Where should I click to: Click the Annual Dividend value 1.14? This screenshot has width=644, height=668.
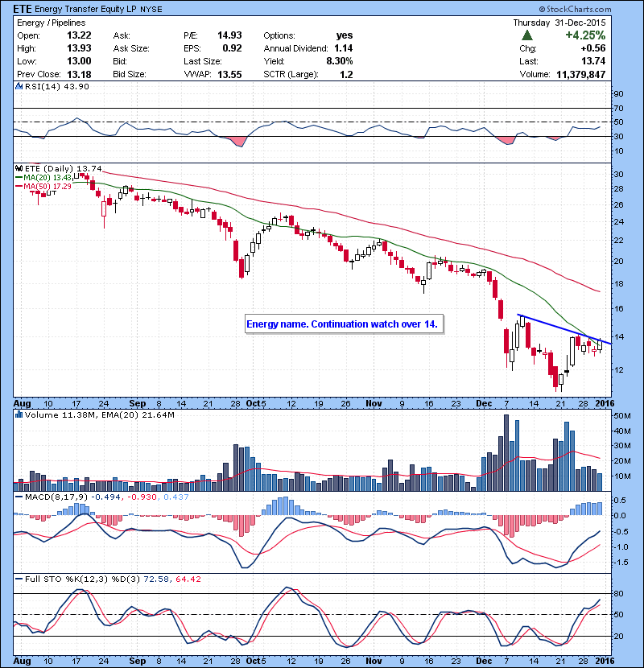click(x=343, y=48)
